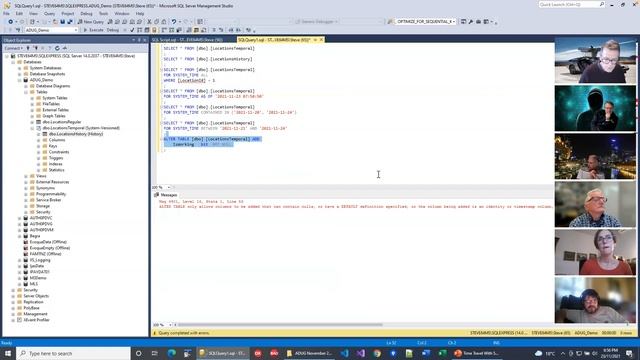Select the Indexes folder

pyautogui.click(x=56, y=164)
